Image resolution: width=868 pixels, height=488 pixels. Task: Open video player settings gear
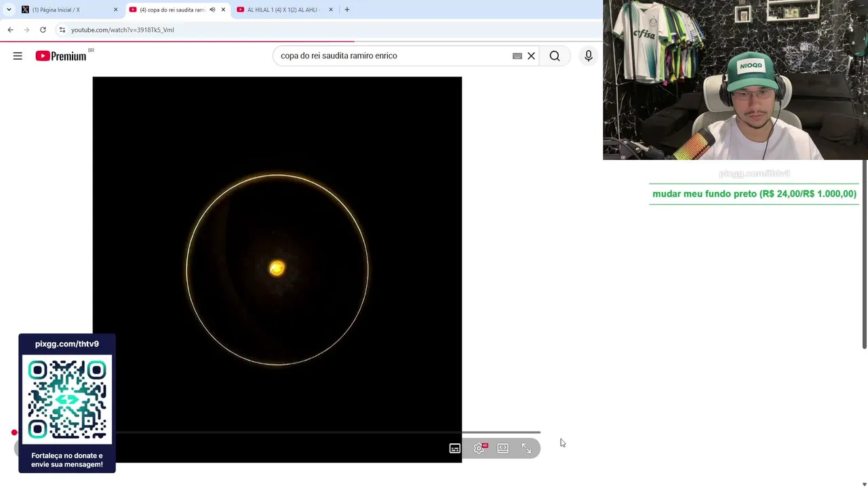(479, 448)
